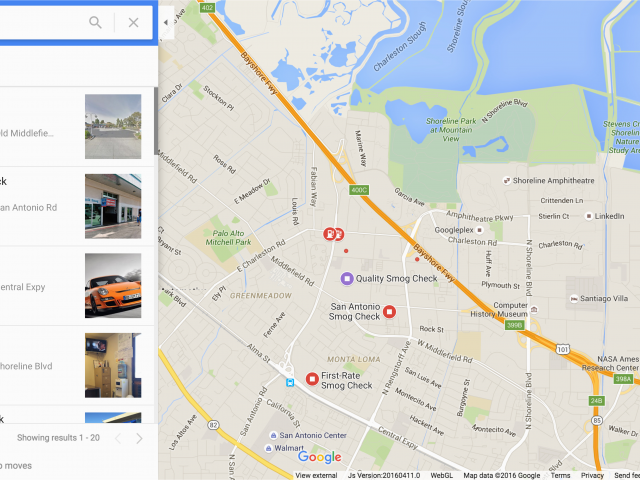640x480 pixels.
Task: Select the Quality Smog Check purple marker
Action: [x=347, y=279]
